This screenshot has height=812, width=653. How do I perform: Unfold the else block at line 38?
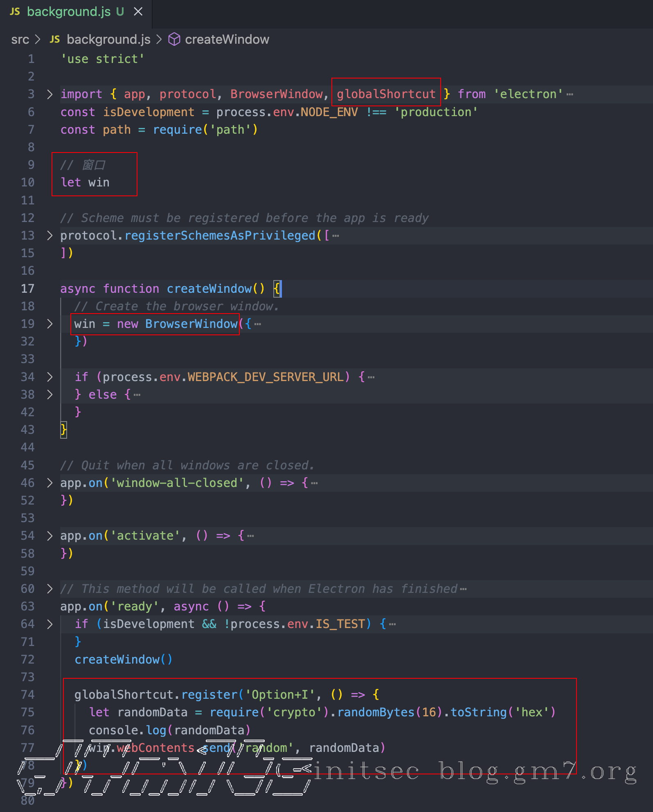pyautogui.click(x=50, y=395)
